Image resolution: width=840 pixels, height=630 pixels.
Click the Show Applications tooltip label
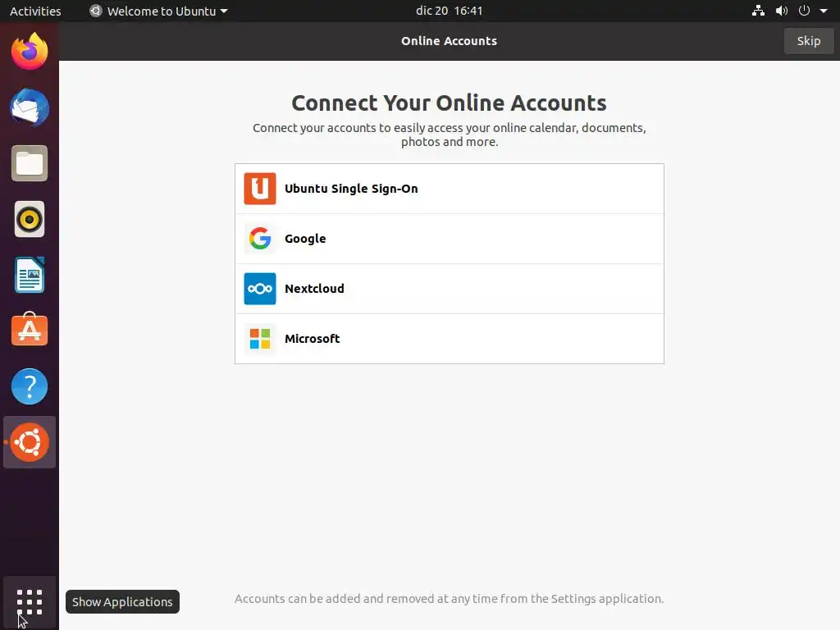coord(122,601)
